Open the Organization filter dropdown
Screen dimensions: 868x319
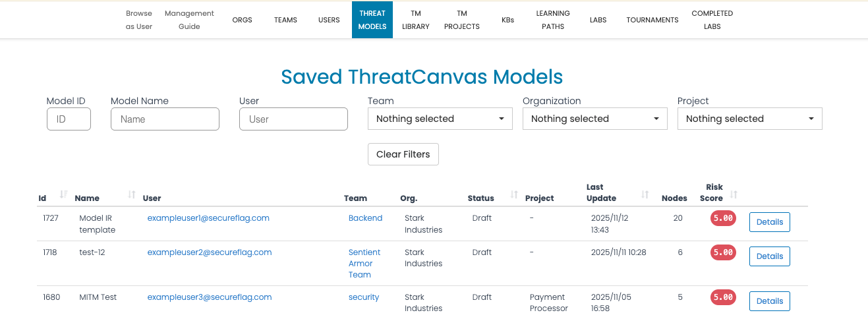tap(594, 119)
